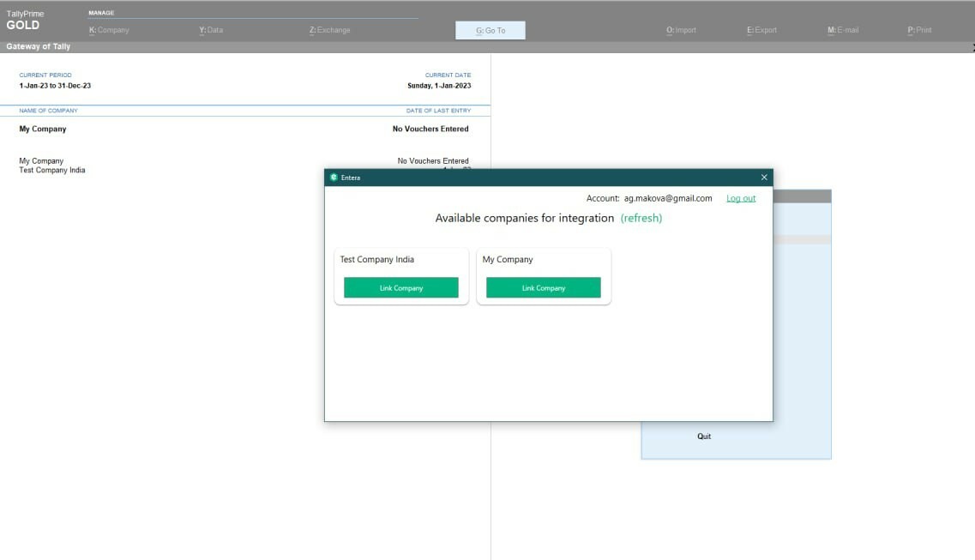Open the P: Print menu
Viewport: 975px width, 560px height.
click(x=919, y=30)
